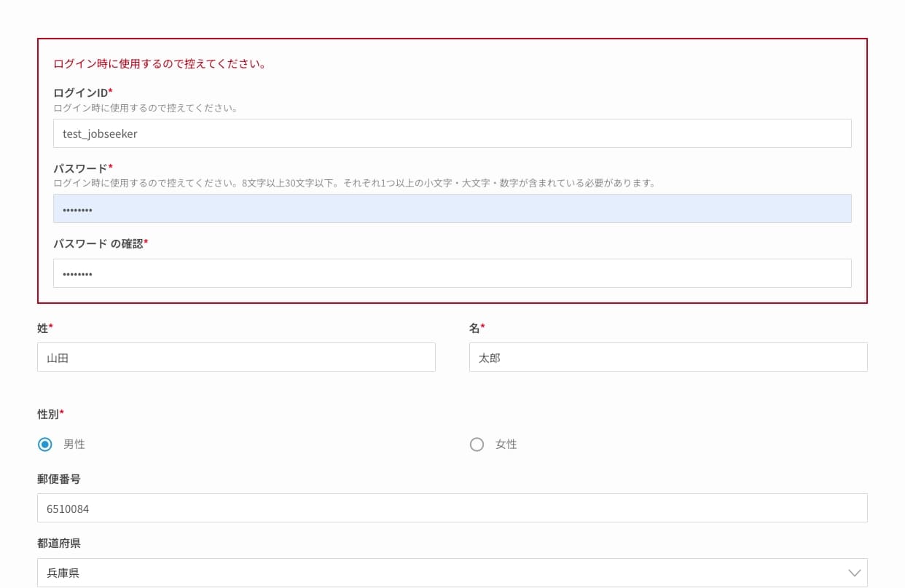Select the 男性 radio button circle
Image resolution: width=905 pixels, height=588 pixels.
coord(45,444)
